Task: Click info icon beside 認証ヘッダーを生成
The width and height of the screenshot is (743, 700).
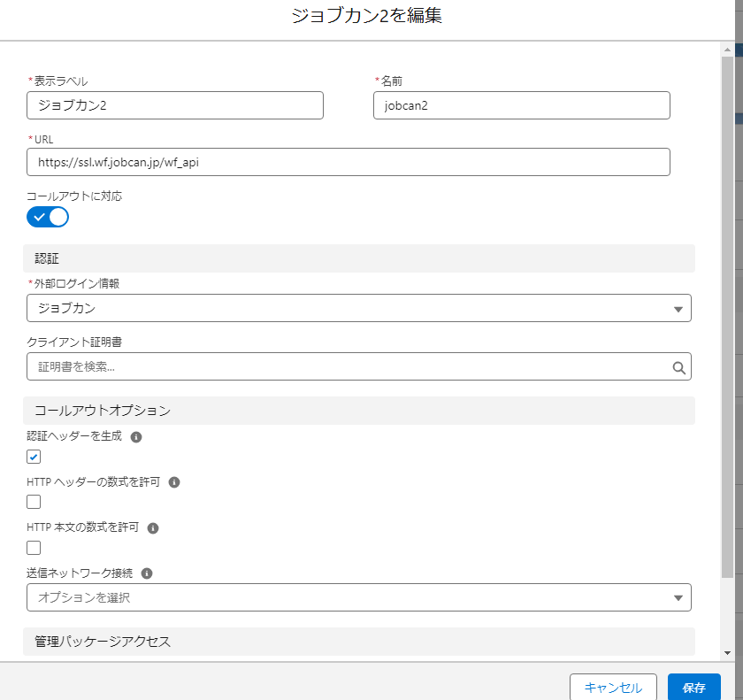Action: (136, 437)
